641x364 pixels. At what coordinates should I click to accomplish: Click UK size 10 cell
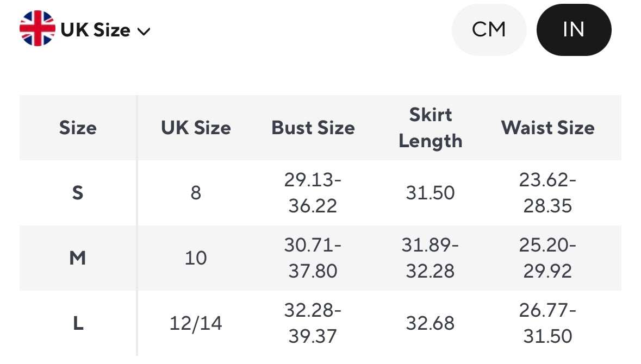196,258
